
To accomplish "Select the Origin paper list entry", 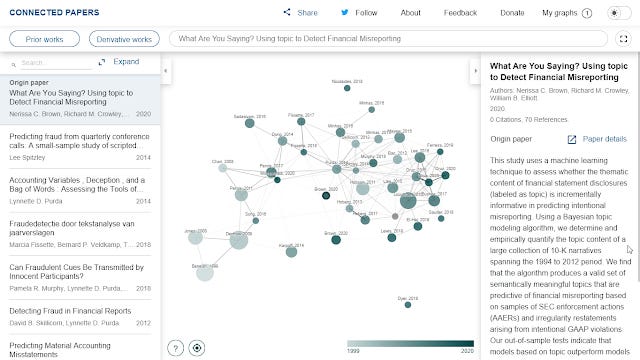I will tap(80, 100).
